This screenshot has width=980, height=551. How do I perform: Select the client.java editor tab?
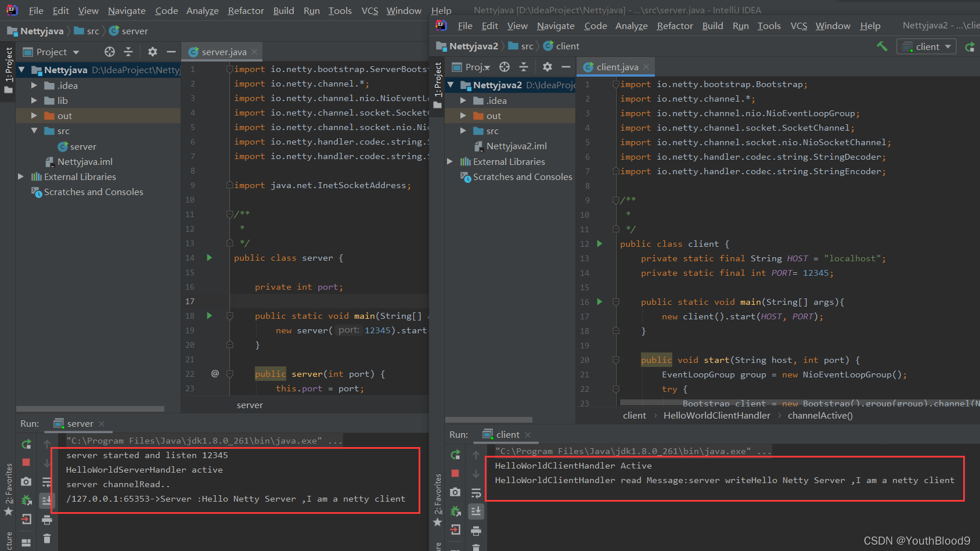click(x=616, y=67)
